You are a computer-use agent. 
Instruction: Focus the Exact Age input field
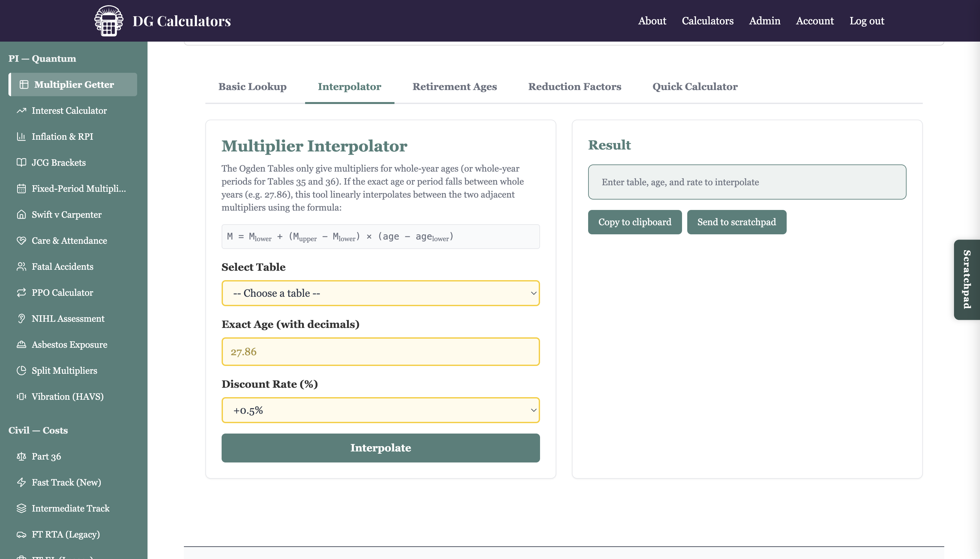pos(380,352)
